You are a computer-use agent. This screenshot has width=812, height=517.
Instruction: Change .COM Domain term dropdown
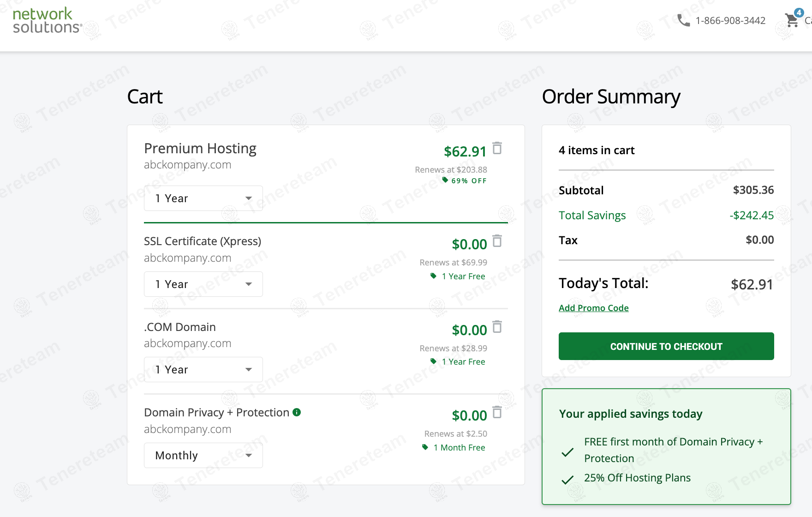203,370
